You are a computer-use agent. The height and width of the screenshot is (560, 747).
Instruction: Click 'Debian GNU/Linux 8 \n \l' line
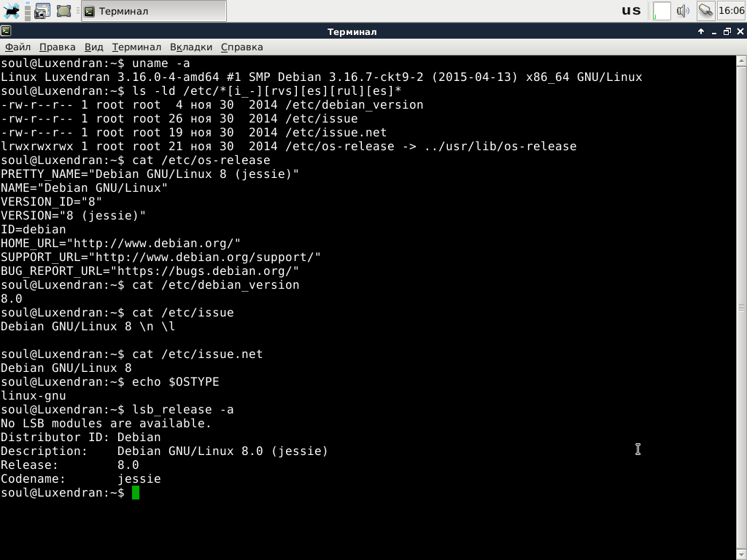click(x=88, y=326)
